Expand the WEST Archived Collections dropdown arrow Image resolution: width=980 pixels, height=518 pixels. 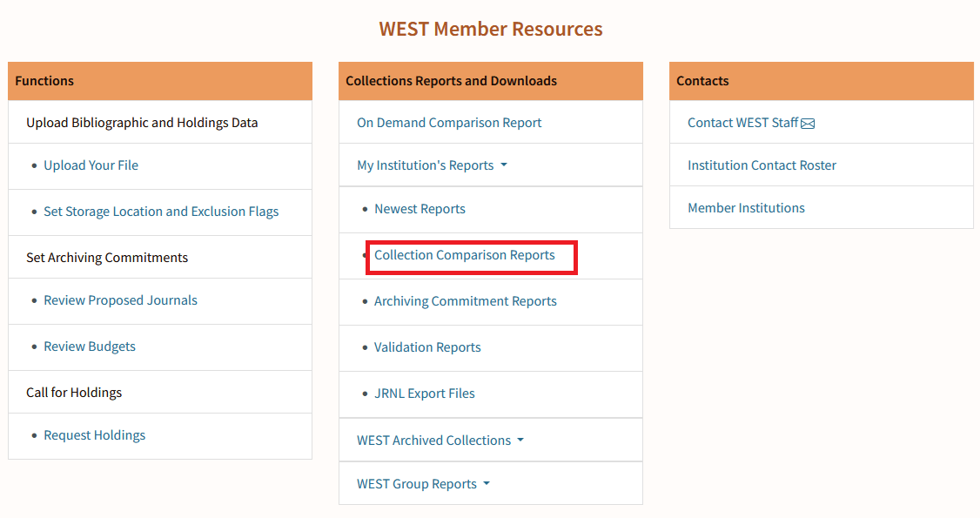click(520, 440)
